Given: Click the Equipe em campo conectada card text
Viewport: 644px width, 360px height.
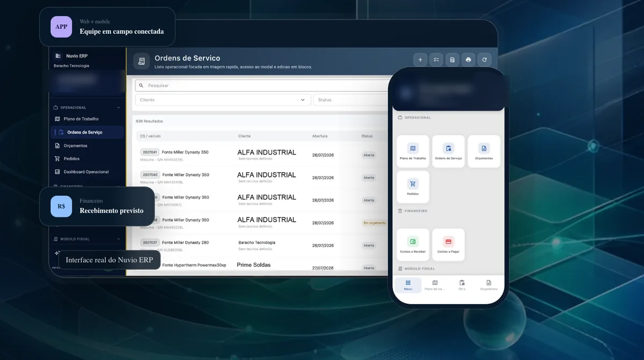Looking at the screenshot, I should pos(122,31).
